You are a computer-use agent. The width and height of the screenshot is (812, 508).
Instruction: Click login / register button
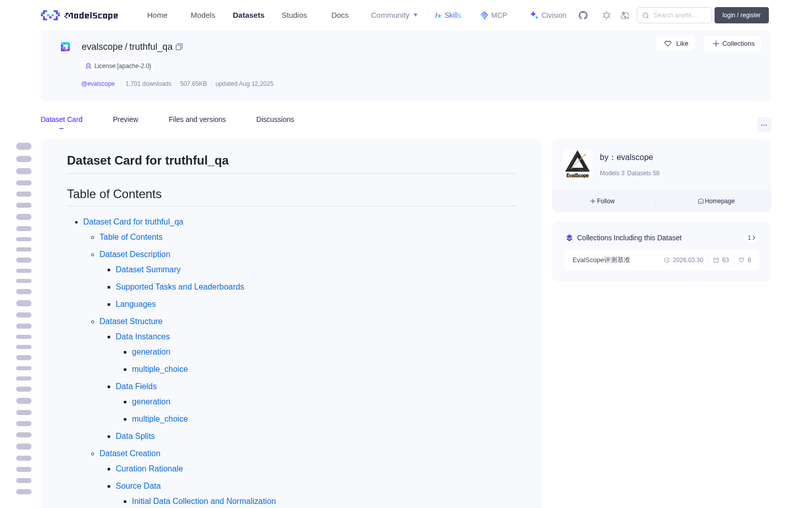pyautogui.click(x=741, y=15)
